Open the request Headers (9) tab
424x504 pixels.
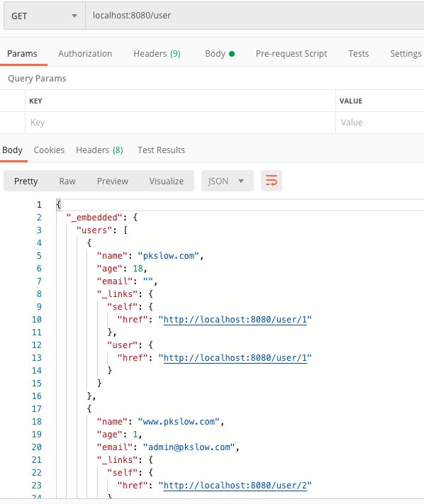[157, 54]
